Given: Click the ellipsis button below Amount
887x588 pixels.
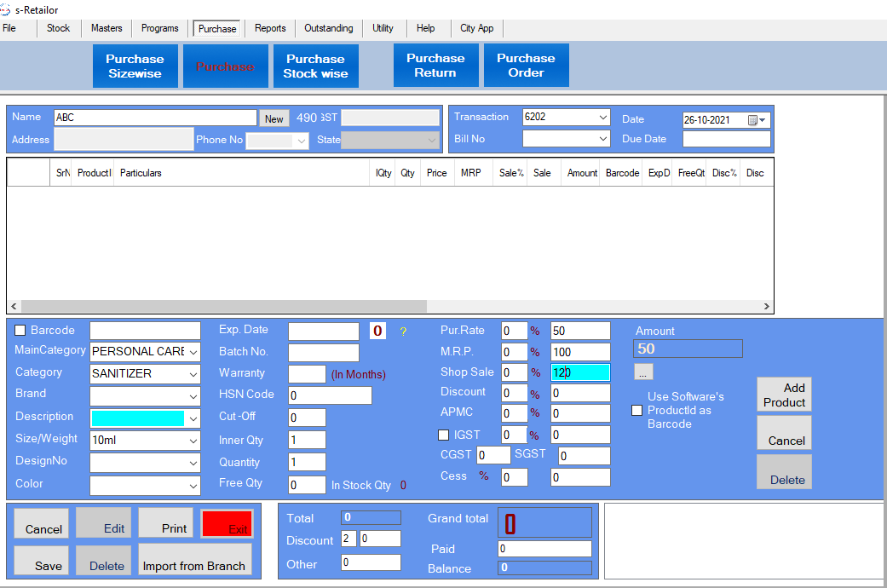Looking at the screenshot, I should [x=644, y=372].
